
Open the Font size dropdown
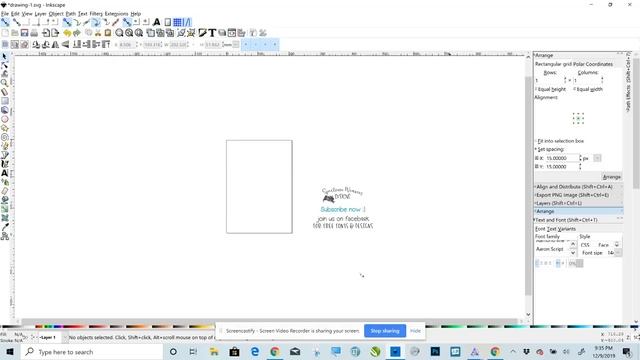coord(618,253)
